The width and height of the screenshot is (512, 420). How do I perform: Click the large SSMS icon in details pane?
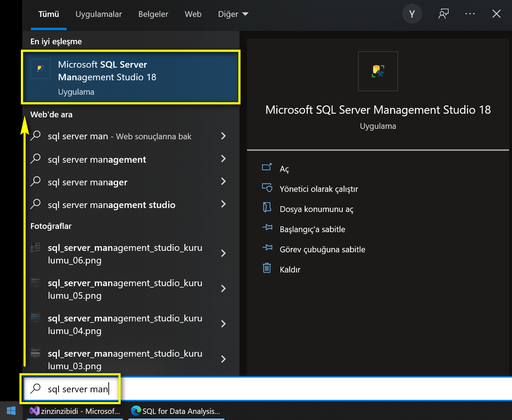[x=378, y=71]
